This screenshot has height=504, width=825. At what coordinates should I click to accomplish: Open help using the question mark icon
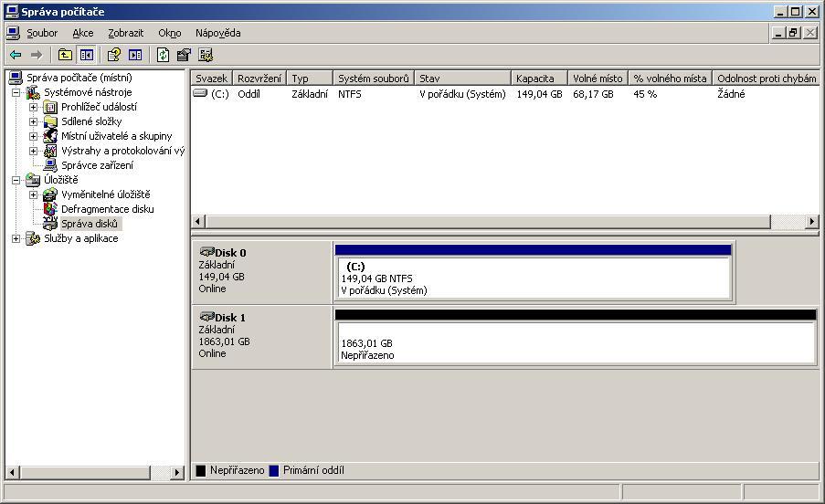(x=113, y=55)
